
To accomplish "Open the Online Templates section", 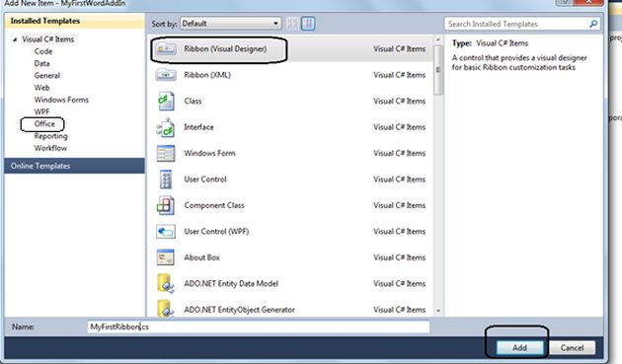I will point(75,166).
